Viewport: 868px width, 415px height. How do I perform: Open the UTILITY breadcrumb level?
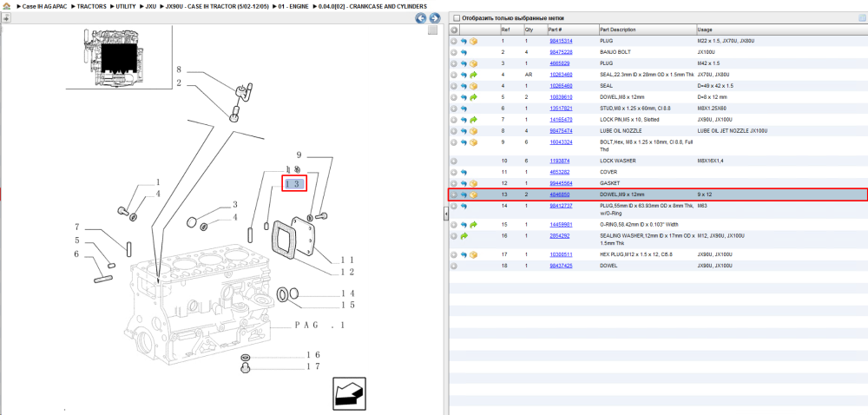[126, 6]
